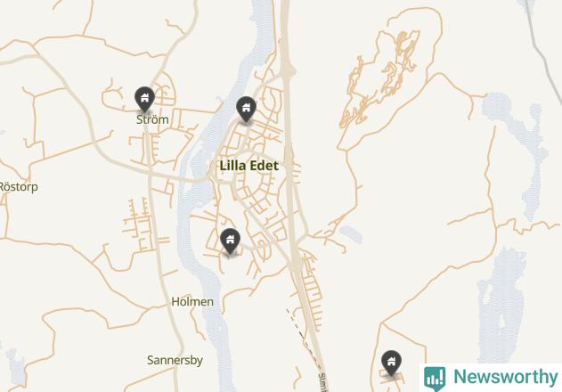
Task: Click the lake in the upper right area
Action: click(516, 143)
